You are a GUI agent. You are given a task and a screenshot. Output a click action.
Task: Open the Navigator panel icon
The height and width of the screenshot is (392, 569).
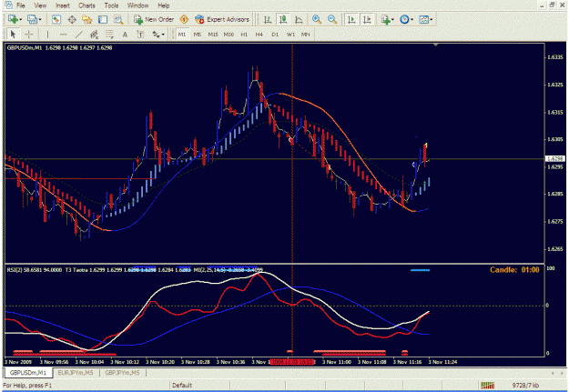point(87,19)
